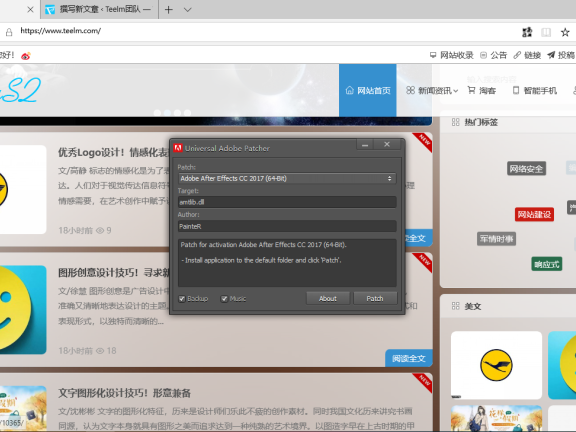Screen dimensions: 576x432
Task: Click the views count 18 on second article
Action: 106,351
